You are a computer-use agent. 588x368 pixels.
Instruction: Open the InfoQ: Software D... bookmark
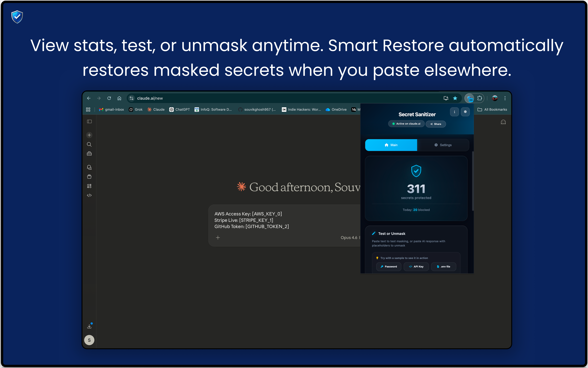[213, 110]
